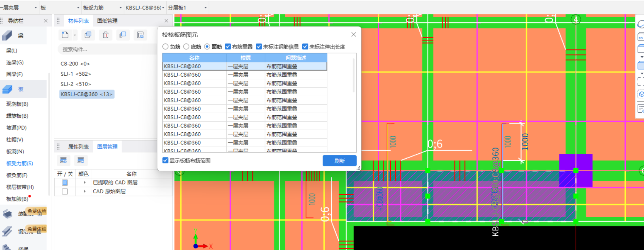Select the 底筋 radio button
Screen dimensions: 644x250
click(x=186, y=46)
